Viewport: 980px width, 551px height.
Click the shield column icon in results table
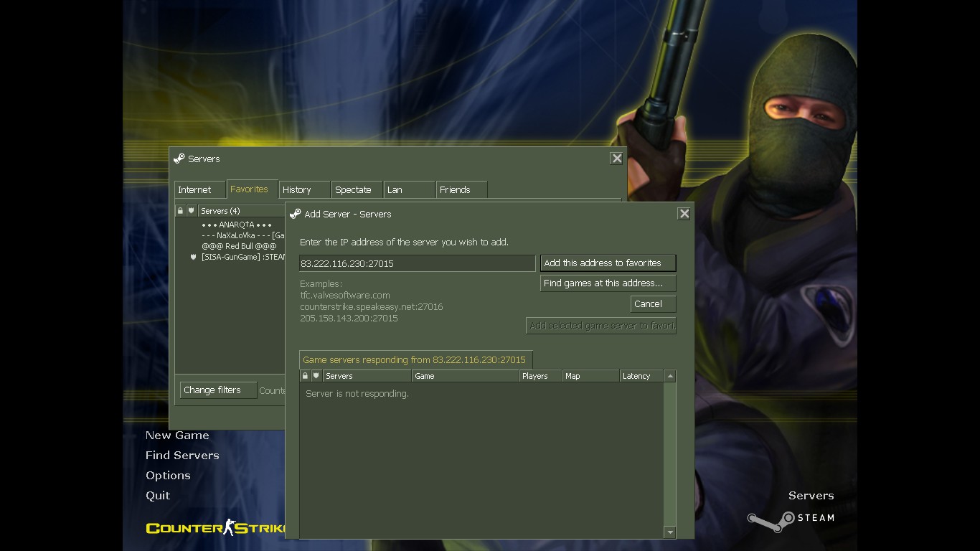(316, 376)
